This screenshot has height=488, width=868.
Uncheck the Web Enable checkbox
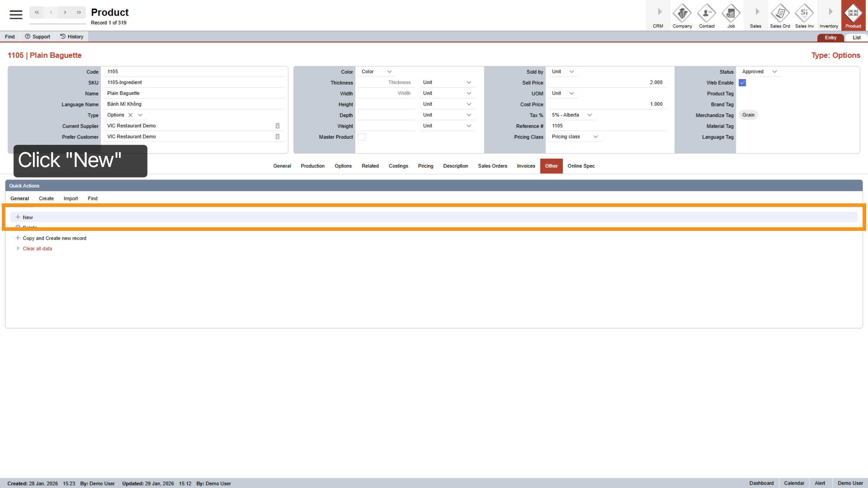point(742,83)
